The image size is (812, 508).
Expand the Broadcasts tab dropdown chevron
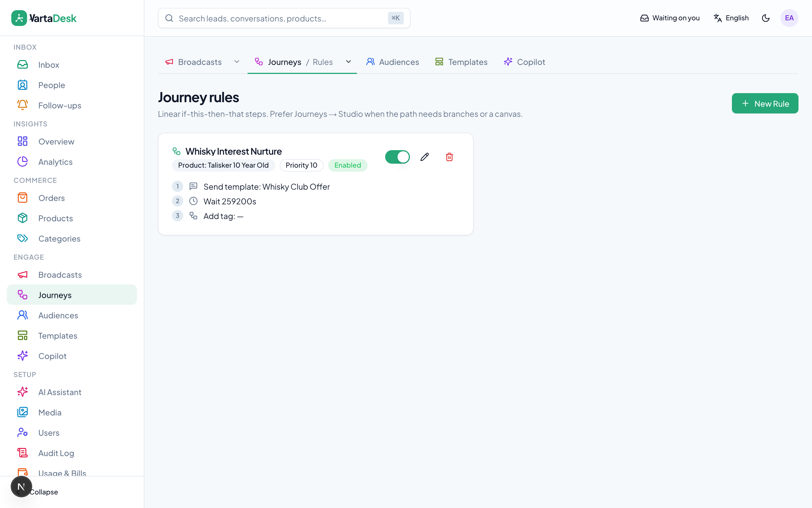237,62
